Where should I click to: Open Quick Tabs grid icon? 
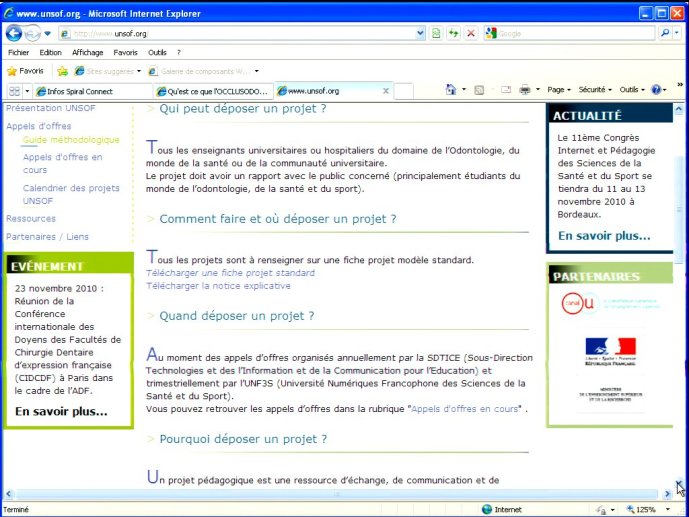coord(15,91)
